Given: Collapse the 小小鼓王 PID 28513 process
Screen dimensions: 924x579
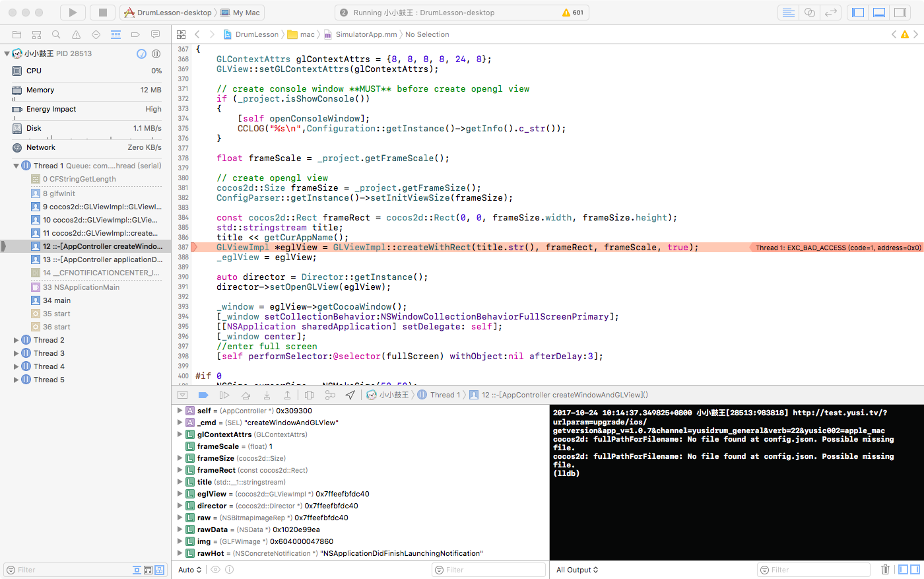Looking at the screenshot, I should coord(7,53).
